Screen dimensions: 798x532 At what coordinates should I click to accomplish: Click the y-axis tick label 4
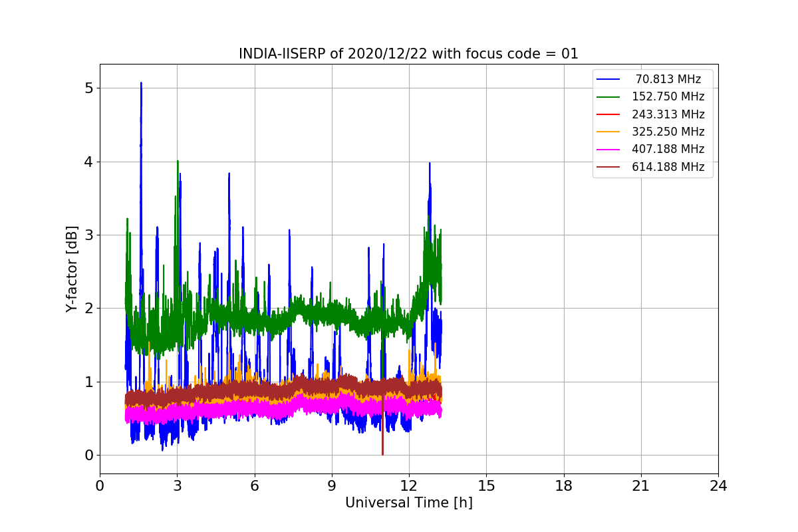coord(88,162)
